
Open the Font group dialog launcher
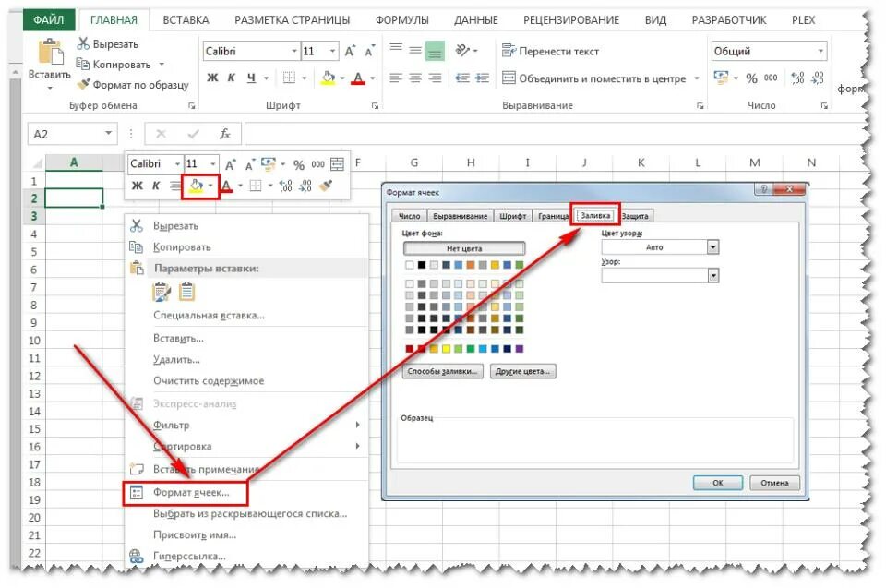(x=375, y=106)
